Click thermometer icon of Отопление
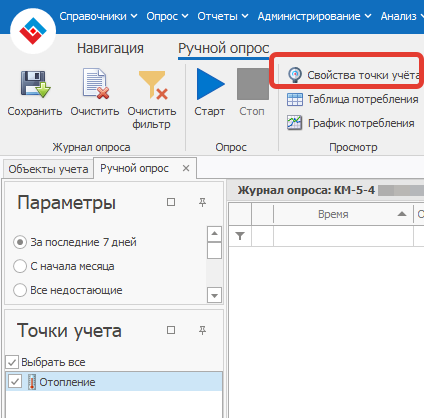Viewport: 424px width, 418px height. [x=32, y=382]
